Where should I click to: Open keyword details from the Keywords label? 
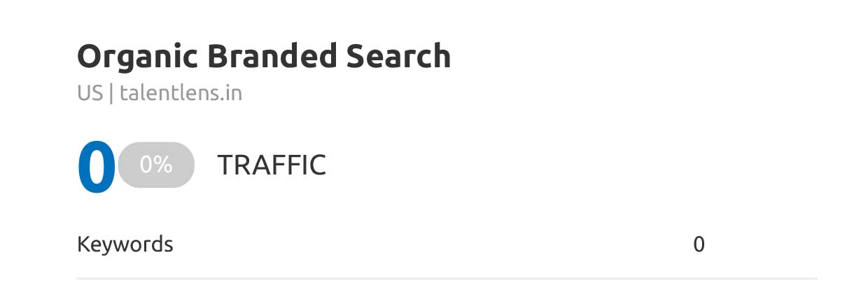pyautogui.click(x=125, y=245)
